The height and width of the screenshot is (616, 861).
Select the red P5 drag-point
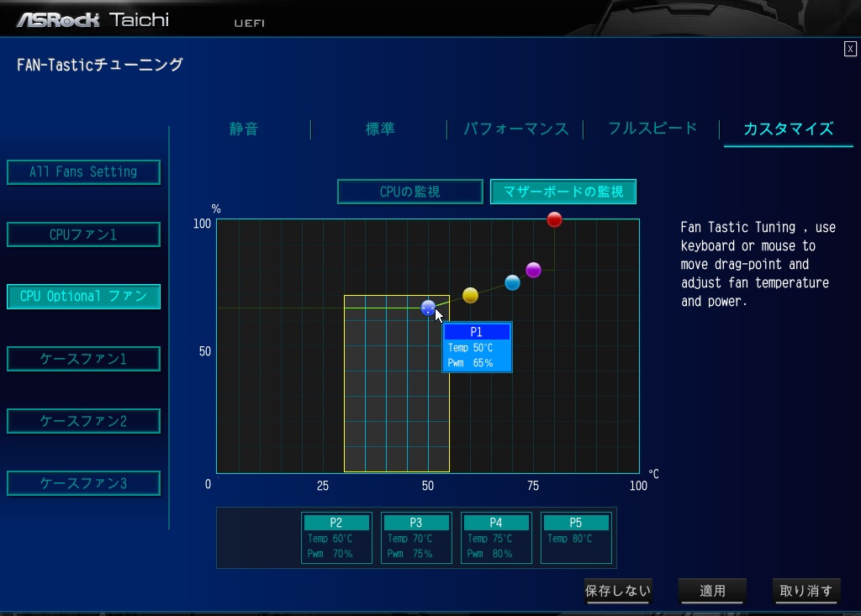tap(554, 219)
